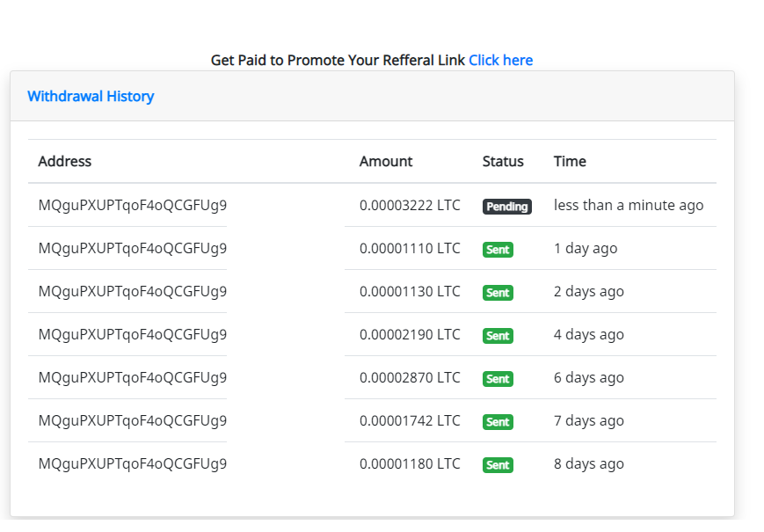Click the 0.00003222 LTC amount
The width and height of the screenshot is (764, 532).
coord(410,205)
